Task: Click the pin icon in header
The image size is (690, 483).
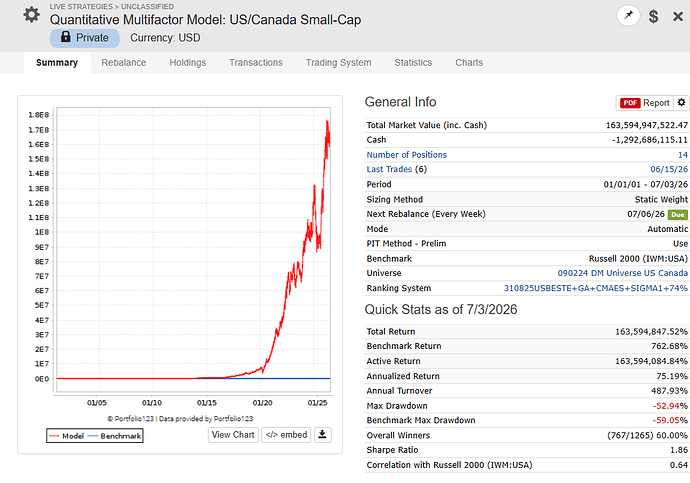Action: tap(628, 15)
